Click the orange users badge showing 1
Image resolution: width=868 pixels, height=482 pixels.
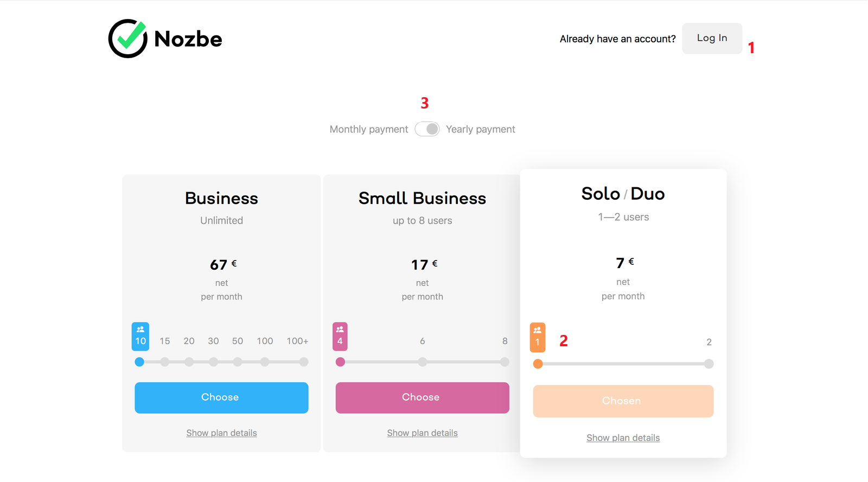(x=538, y=338)
